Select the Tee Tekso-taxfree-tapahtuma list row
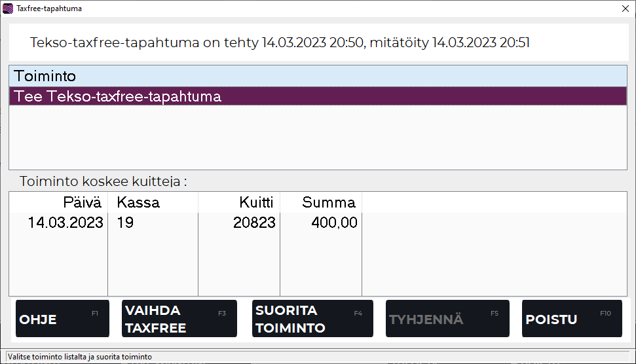 (318, 96)
